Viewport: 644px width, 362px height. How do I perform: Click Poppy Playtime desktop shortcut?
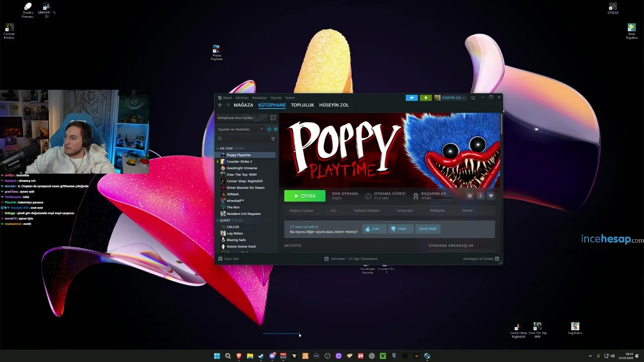(x=216, y=52)
